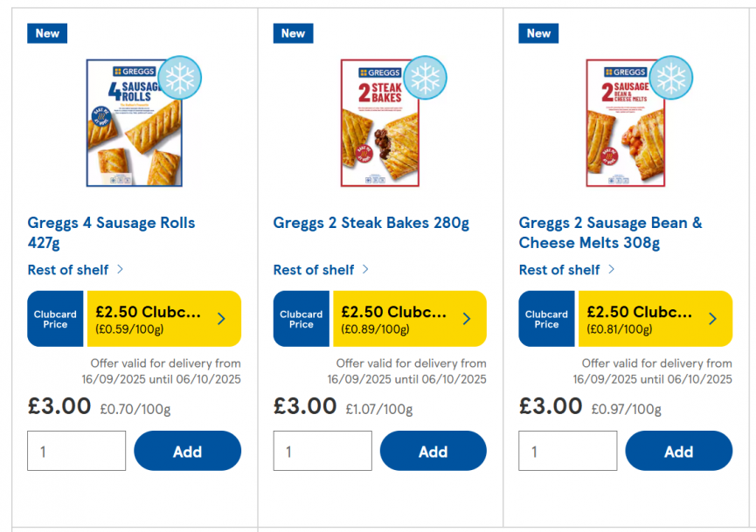Click the New badge on Greggs 2 Steak Bakes

pyautogui.click(x=293, y=32)
